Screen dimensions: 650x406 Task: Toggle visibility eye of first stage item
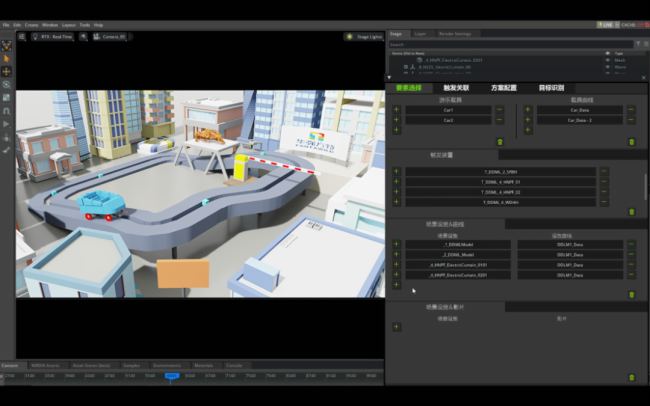point(608,60)
